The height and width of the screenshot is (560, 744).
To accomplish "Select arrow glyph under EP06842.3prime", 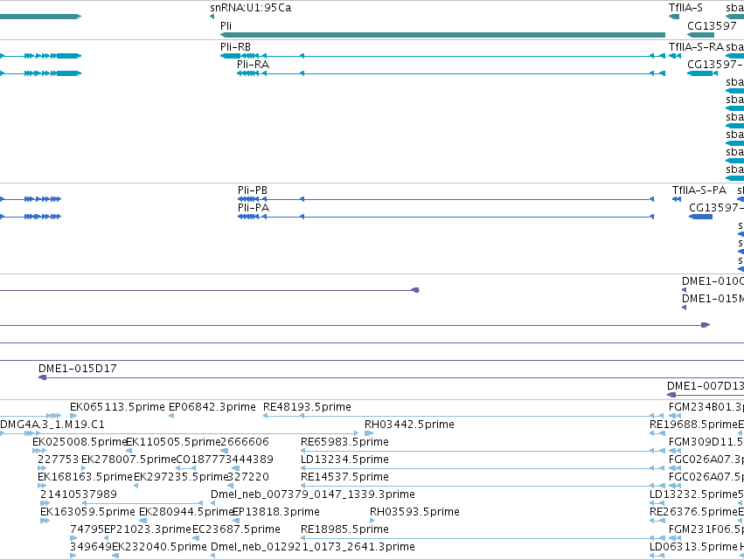I will click(x=171, y=416).
